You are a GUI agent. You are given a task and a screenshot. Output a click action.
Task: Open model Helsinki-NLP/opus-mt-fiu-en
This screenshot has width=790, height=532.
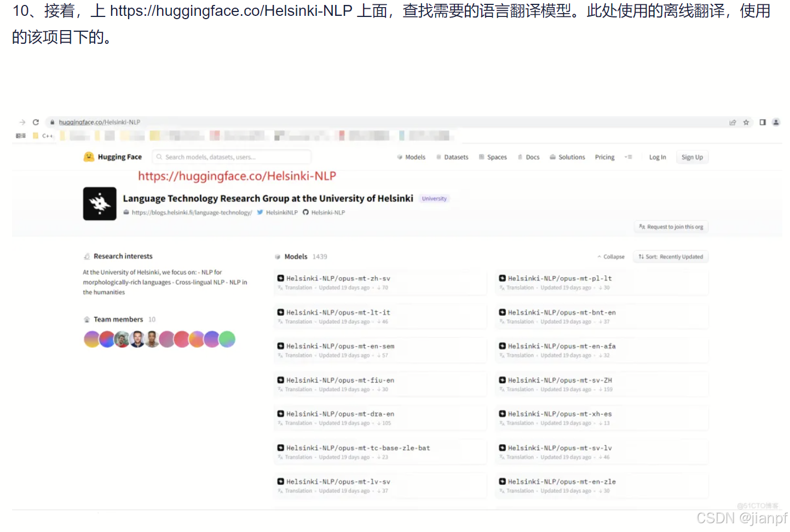[x=380, y=385]
